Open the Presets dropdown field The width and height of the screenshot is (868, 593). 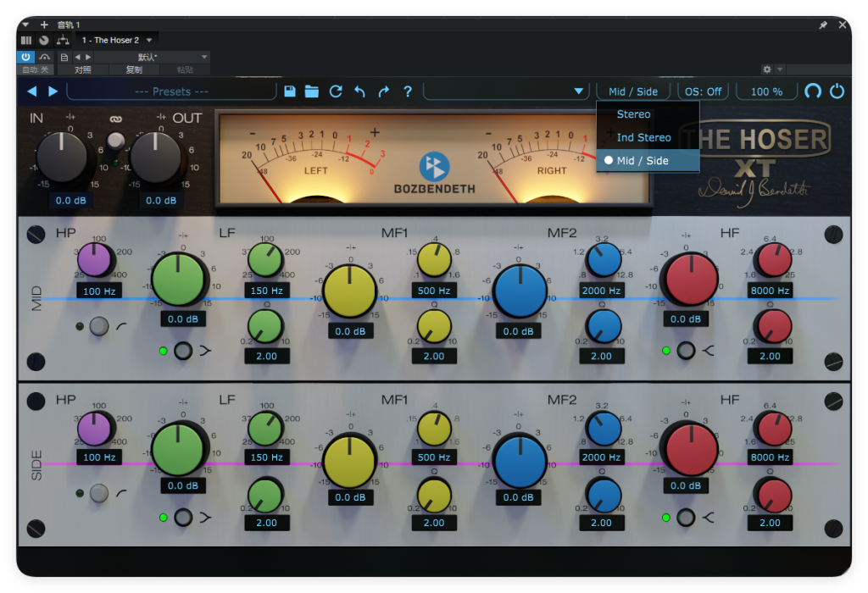[x=171, y=91]
